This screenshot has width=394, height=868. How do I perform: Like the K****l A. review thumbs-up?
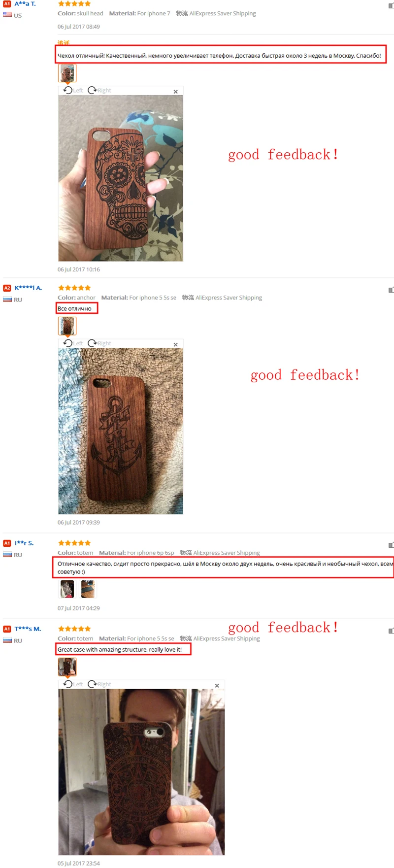(x=391, y=290)
